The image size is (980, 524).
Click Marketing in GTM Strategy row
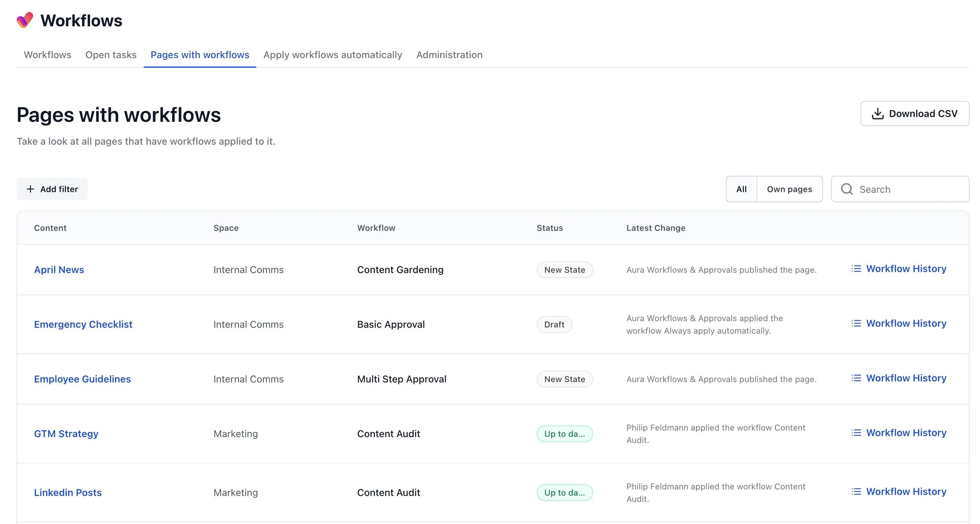(235, 434)
